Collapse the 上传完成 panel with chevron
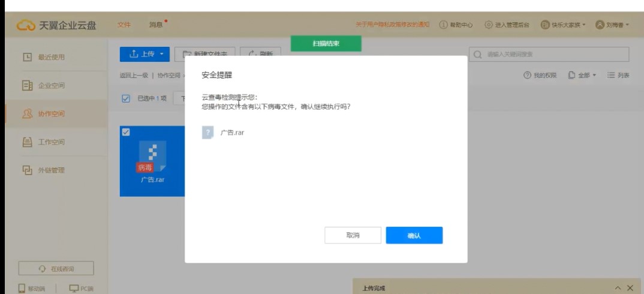644x294 pixels. [618, 288]
